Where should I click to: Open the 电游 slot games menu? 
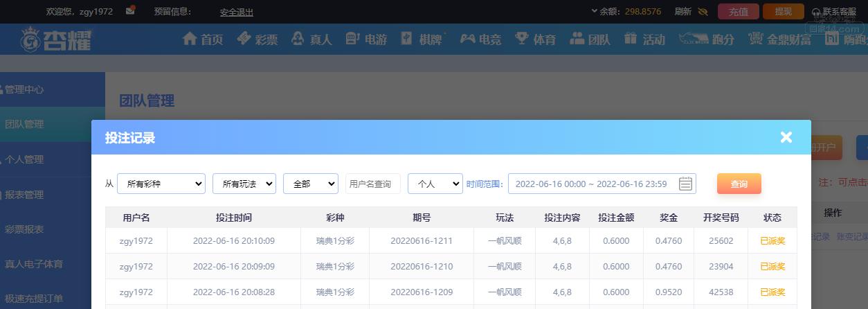coord(366,39)
